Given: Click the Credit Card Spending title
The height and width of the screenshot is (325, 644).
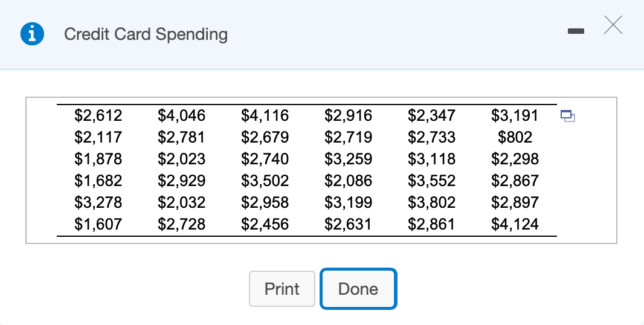Looking at the screenshot, I should click(x=146, y=34).
